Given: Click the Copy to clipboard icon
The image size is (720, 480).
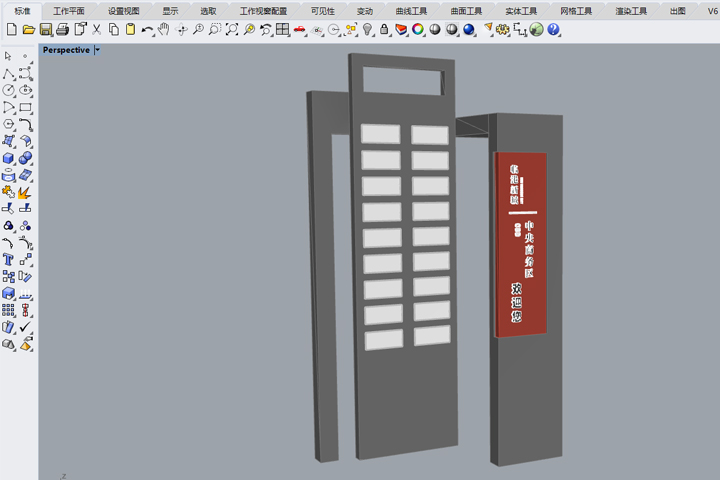Looking at the screenshot, I should pos(113,30).
